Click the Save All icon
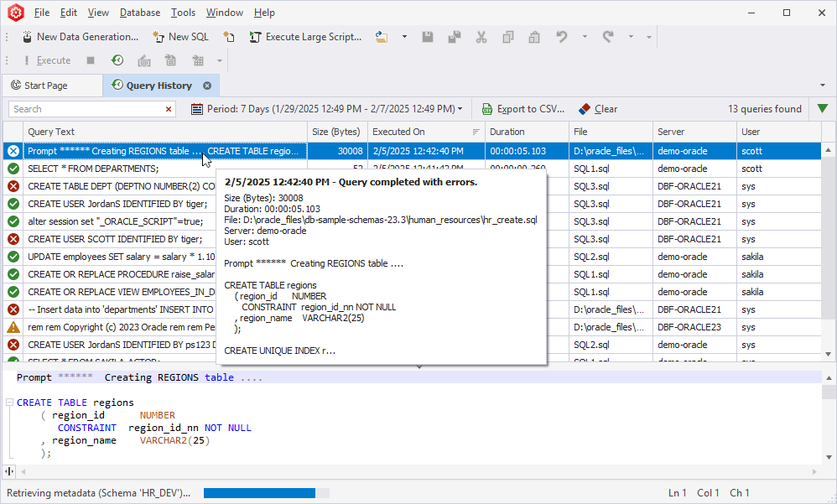The width and height of the screenshot is (837, 504). (x=455, y=37)
